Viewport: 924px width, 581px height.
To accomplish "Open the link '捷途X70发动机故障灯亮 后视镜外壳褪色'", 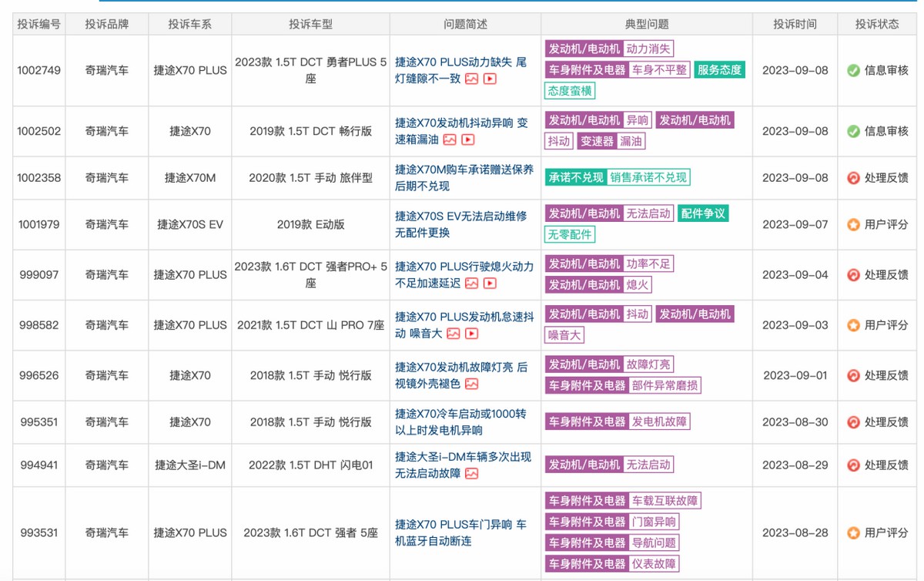I will [461, 375].
